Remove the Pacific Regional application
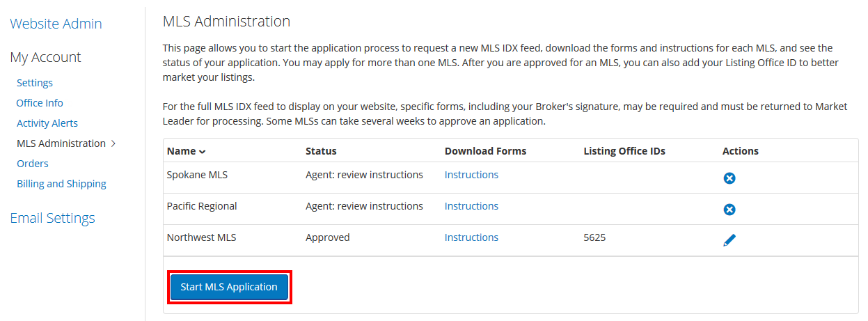Screen dimensions: 868x321 point(729,210)
